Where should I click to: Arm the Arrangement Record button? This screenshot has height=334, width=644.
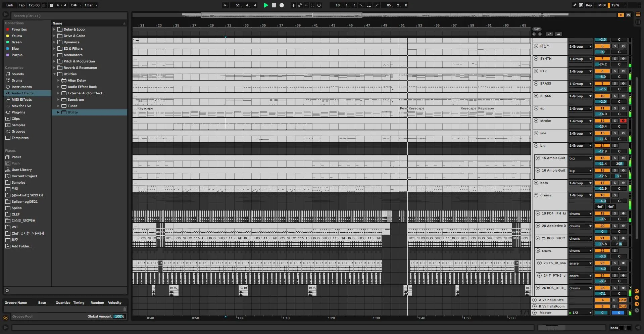(x=282, y=5)
